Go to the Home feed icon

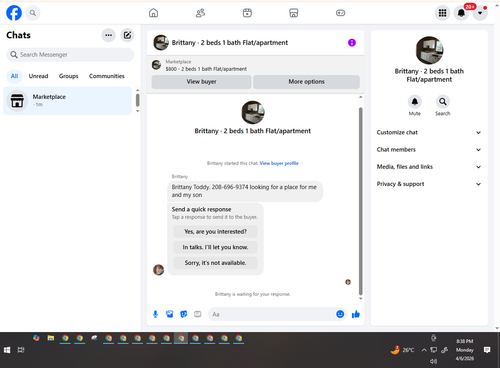pos(153,13)
